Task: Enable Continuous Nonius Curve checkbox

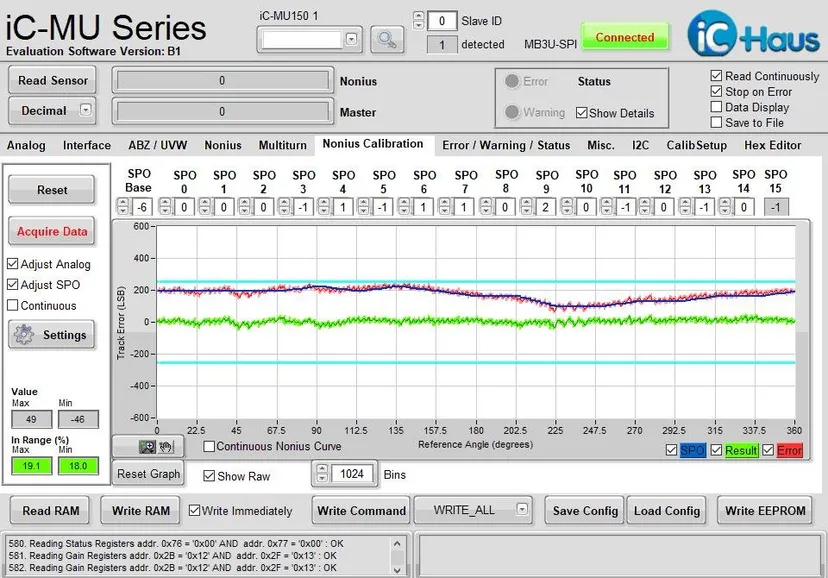Action: point(209,447)
